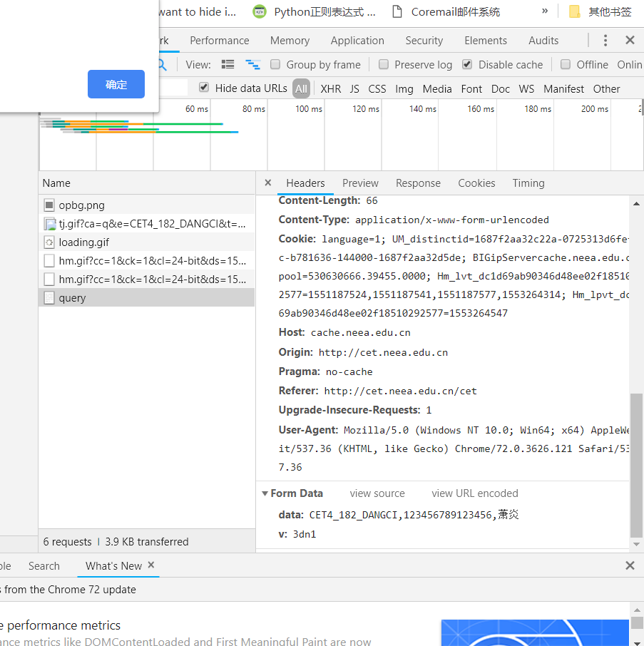The height and width of the screenshot is (646, 644).
Task: Uncheck Hide data URLs checkbox
Action: [x=204, y=88]
